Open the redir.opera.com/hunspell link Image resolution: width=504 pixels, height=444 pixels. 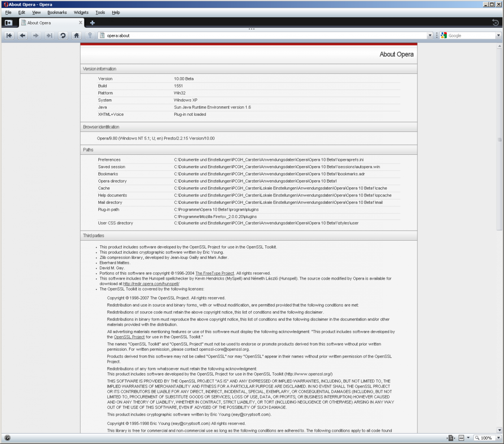point(151,284)
